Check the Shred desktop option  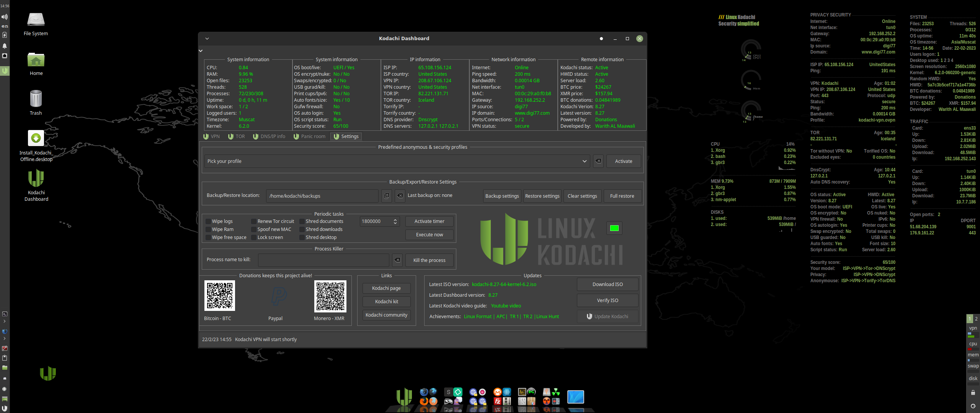(302, 237)
